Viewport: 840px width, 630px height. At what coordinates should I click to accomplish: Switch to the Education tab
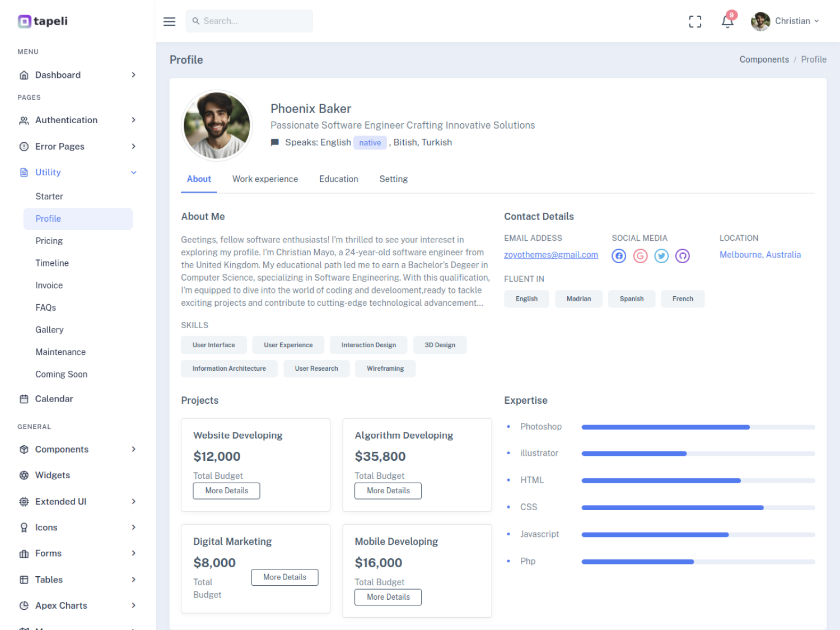click(339, 179)
